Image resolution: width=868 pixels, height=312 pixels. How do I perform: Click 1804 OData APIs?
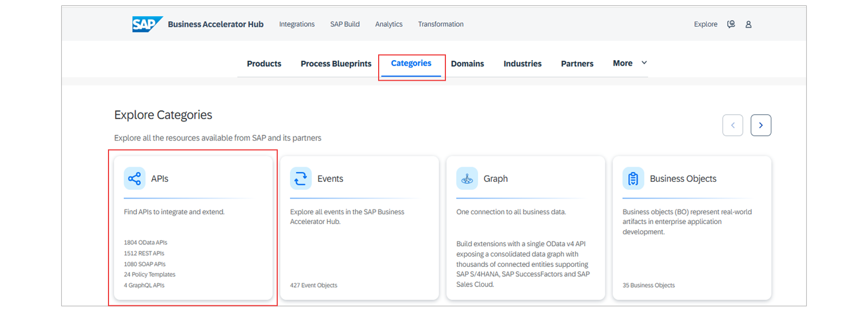tap(145, 243)
